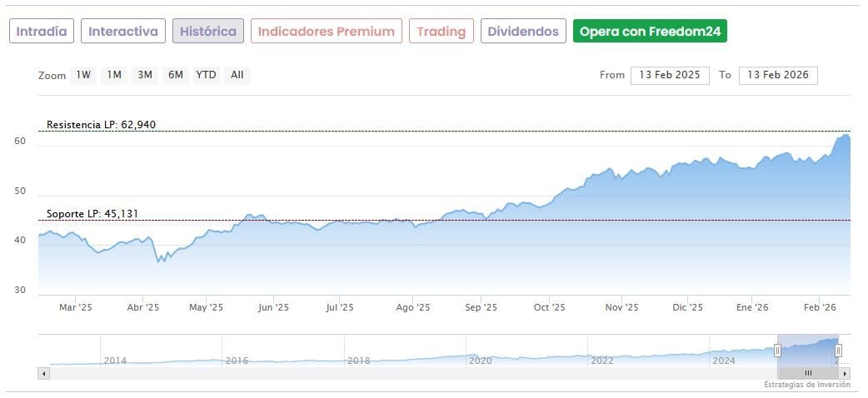Image resolution: width=868 pixels, height=398 pixels.
Task: Set chart zoom to 1W
Action: (x=83, y=75)
